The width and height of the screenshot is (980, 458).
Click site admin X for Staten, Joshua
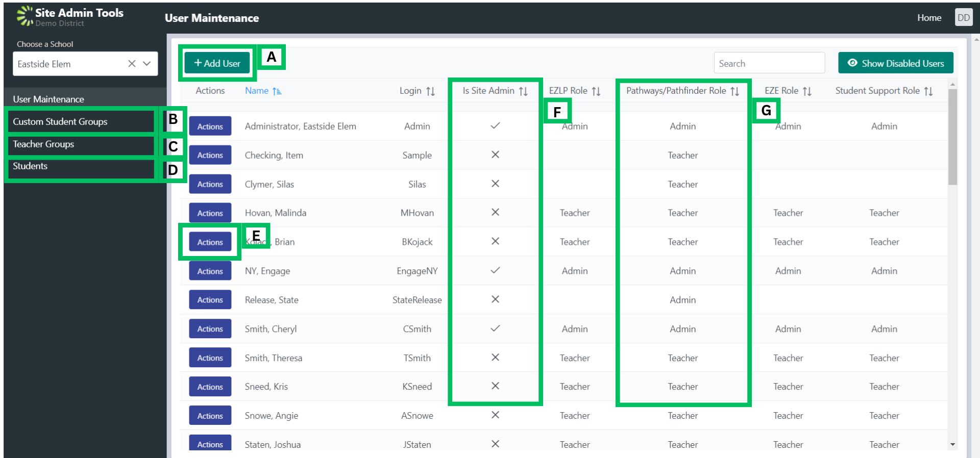[x=495, y=444]
